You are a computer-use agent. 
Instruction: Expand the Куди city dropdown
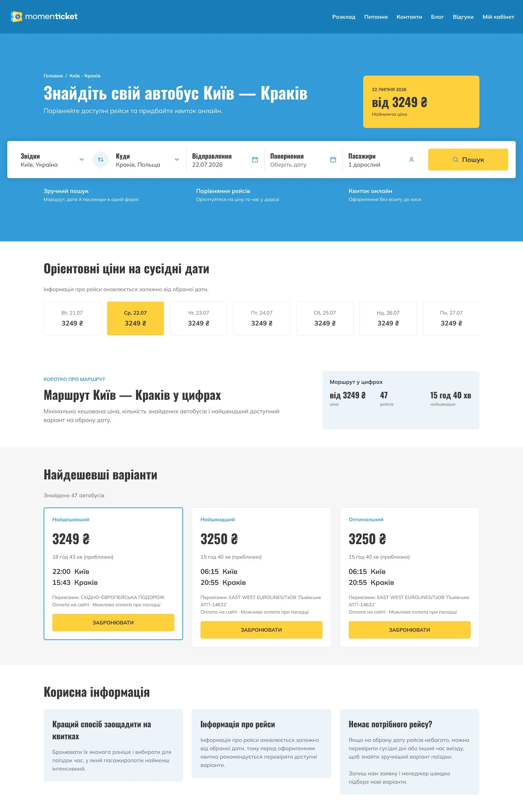tap(177, 160)
